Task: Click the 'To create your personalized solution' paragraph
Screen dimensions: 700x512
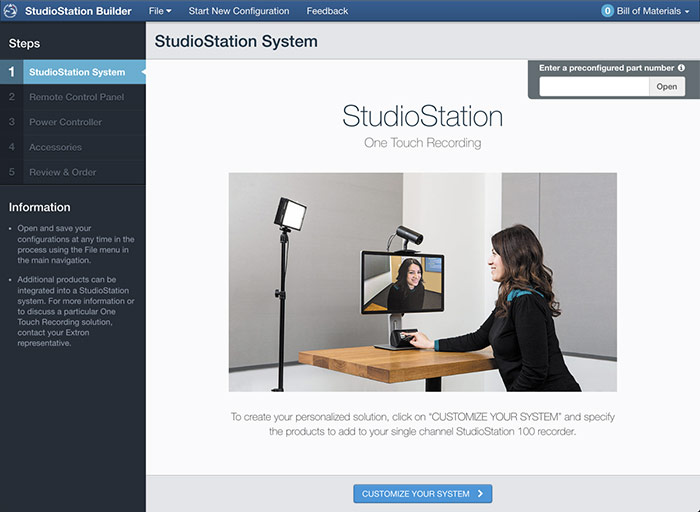Action: click(x=423, y=424)
